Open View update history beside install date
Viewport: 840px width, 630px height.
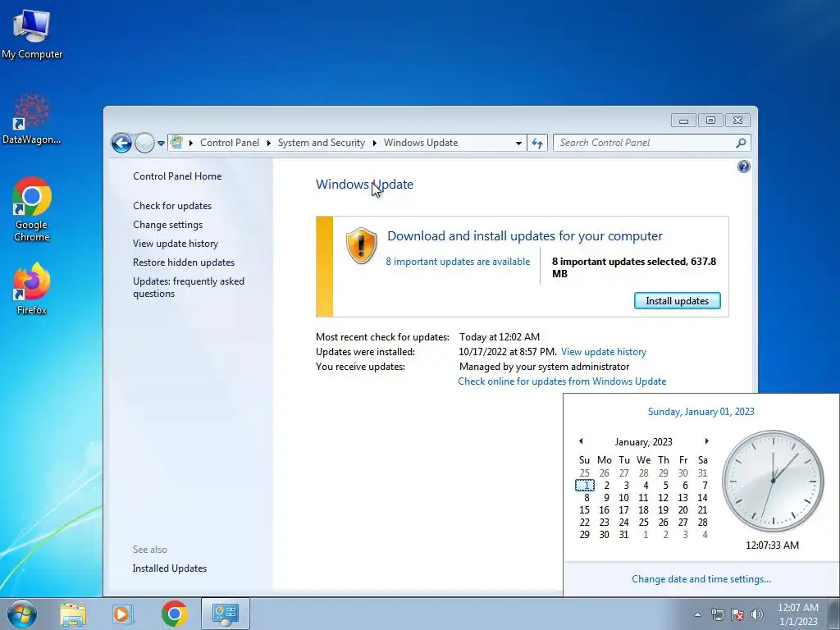(x=604, y=352)
